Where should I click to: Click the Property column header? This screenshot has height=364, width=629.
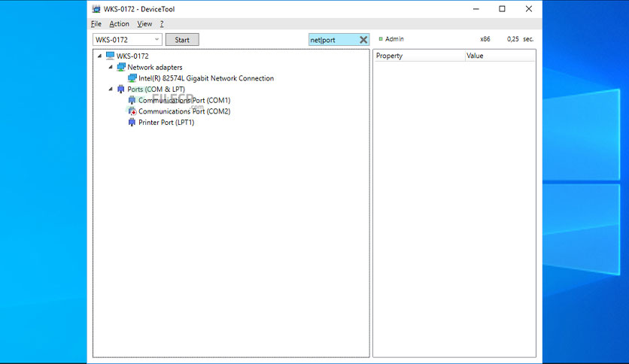(x=419, y=56)
